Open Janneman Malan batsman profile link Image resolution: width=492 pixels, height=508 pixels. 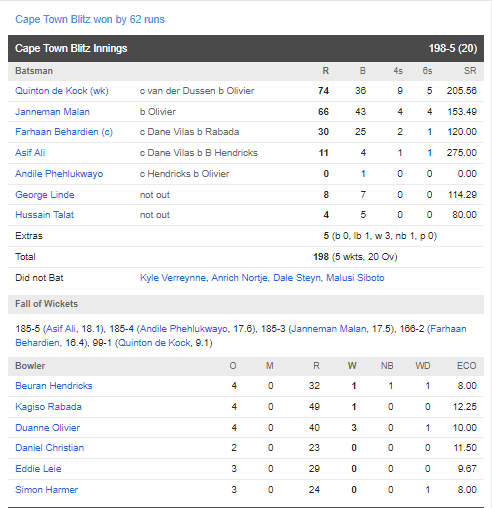tap(52, 112)
